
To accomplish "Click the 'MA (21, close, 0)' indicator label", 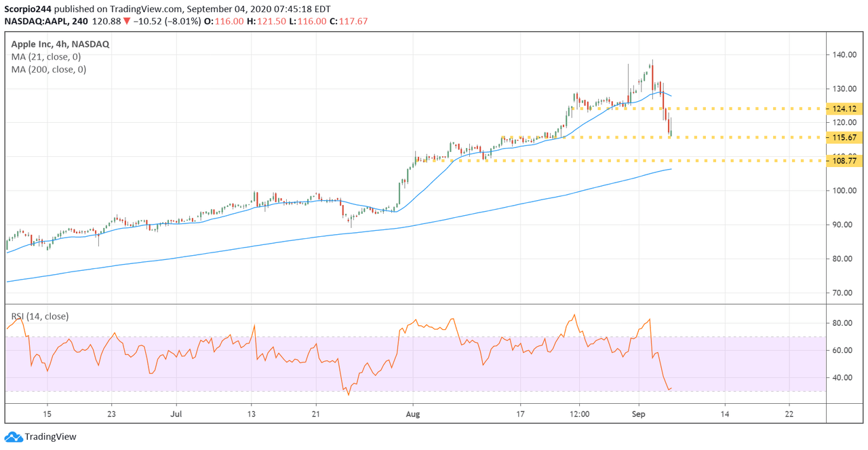I will [45, 56].
